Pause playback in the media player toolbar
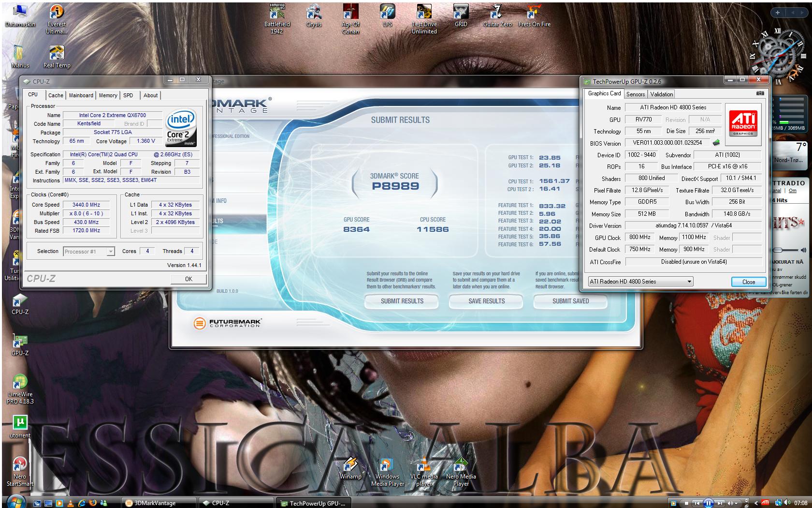 [x=708, y=503]
